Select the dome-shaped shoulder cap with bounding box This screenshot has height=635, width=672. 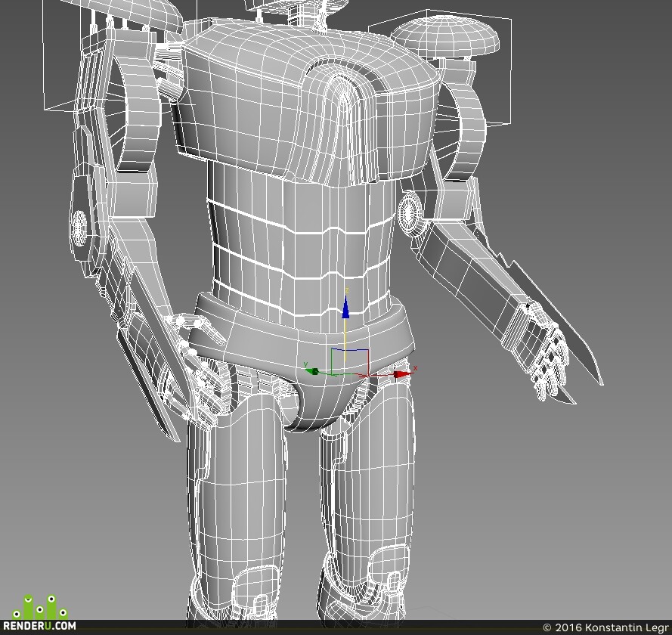coord(445,36)
